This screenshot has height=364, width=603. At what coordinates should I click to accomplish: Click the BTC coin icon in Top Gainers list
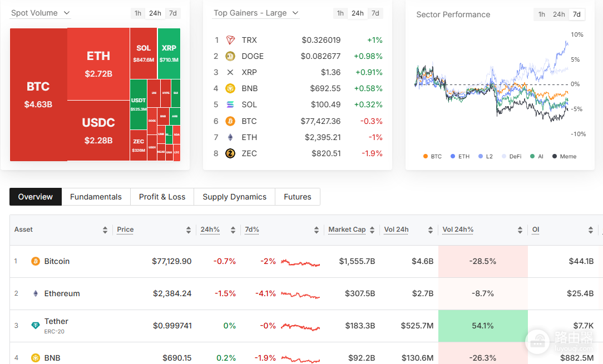coord(230,121)
